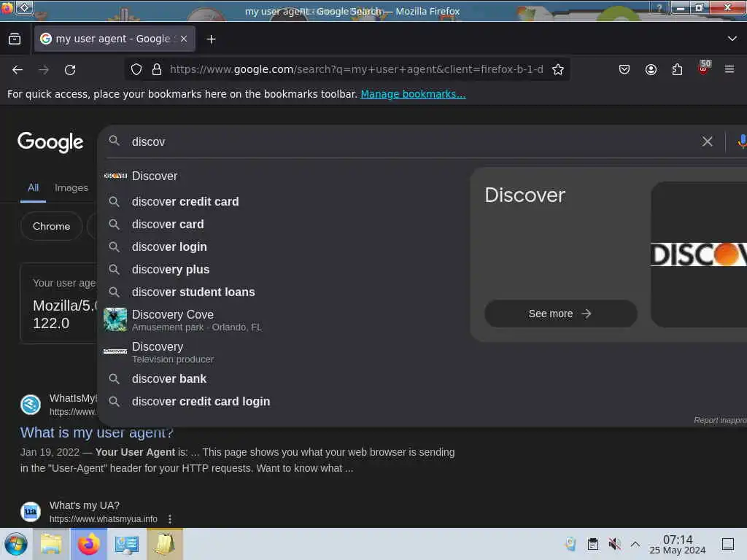This screenshot has width=747, height=560.
Task: Choose suggestion 'discover bank'
Action: [x=283, y=379]
